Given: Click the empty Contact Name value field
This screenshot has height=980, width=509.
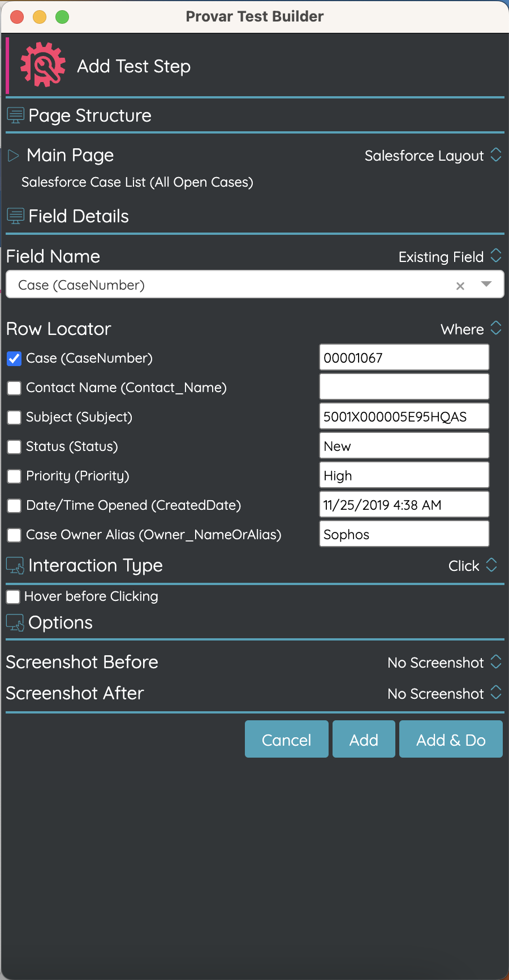Looking at the screenshot, I should [x=404, y=387].
